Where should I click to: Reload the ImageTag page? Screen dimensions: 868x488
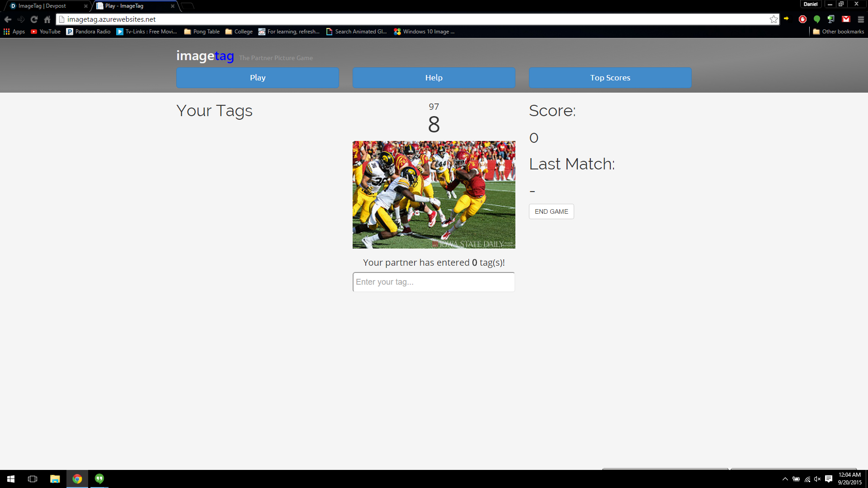(x=34, y=19)
